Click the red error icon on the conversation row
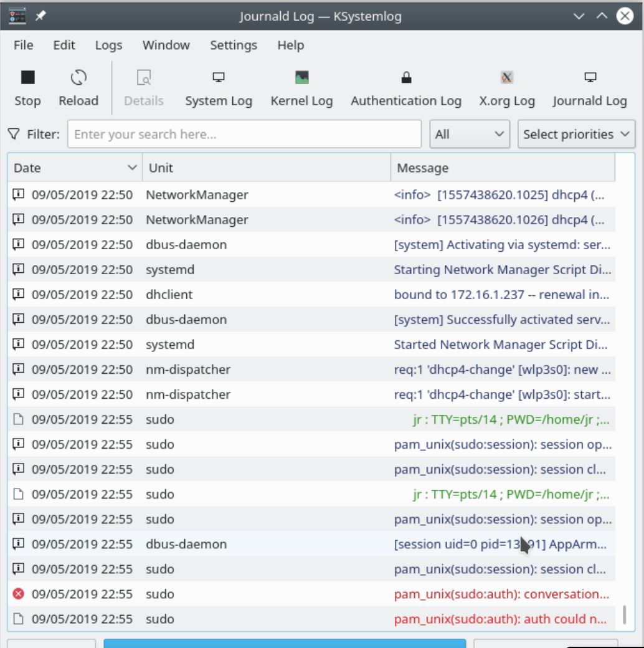The height and width of the screenshot is (648, 644). 18,594
